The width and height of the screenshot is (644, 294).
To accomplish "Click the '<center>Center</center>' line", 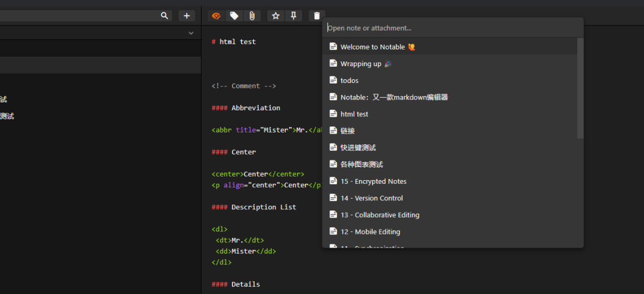I will (x=258, y=174).
